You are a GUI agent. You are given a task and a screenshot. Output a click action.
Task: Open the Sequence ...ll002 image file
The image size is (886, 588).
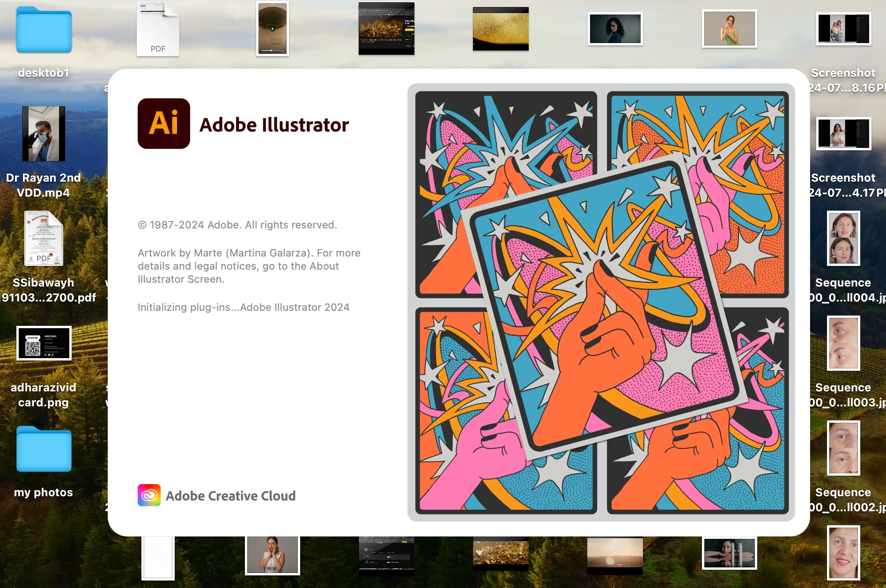pos(843,448)
